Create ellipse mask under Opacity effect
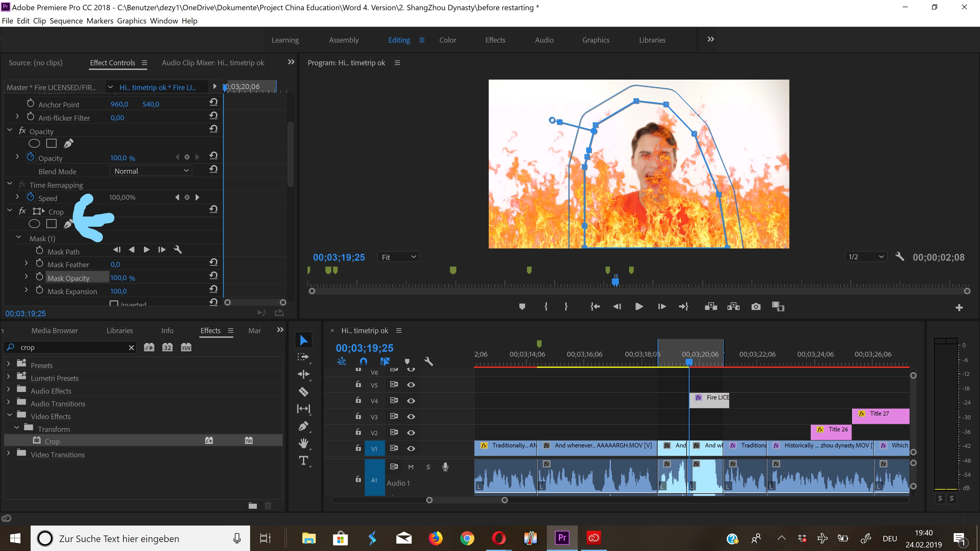The image size is (980, 551). [x=34, y=143]
